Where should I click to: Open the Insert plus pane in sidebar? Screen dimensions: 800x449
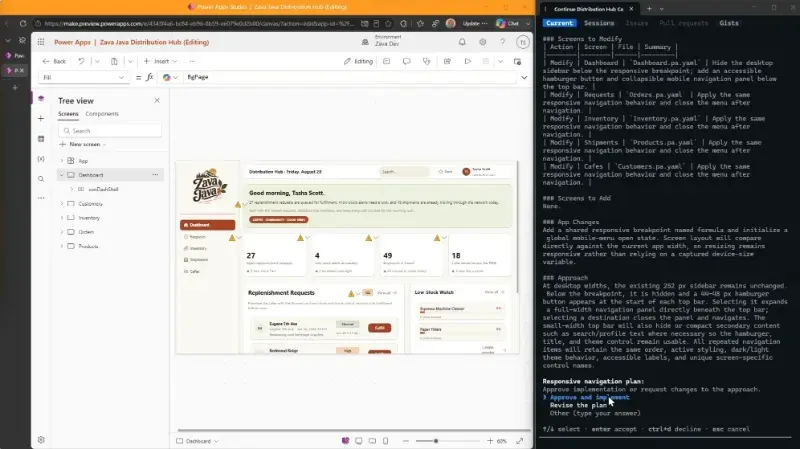tap(41, 118)
